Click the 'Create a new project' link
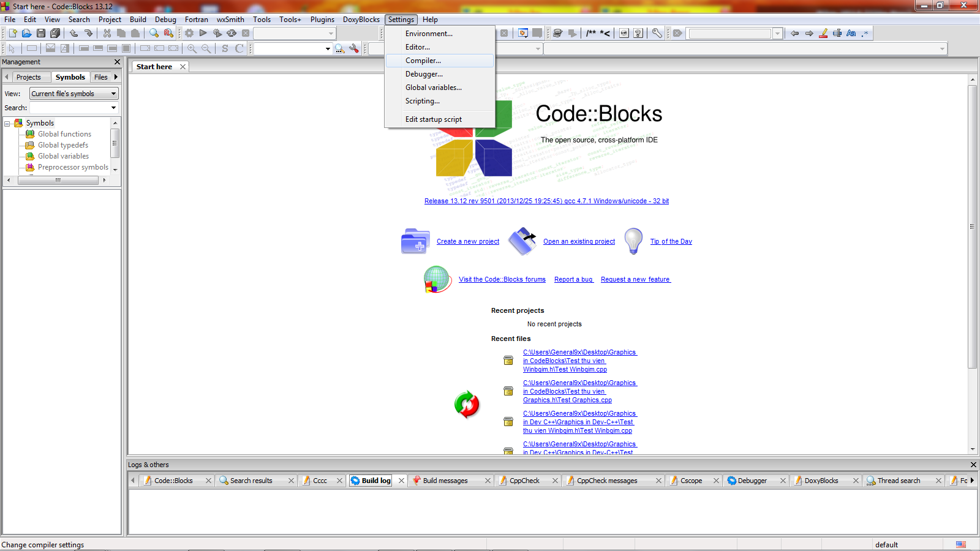 click(467, 241)
